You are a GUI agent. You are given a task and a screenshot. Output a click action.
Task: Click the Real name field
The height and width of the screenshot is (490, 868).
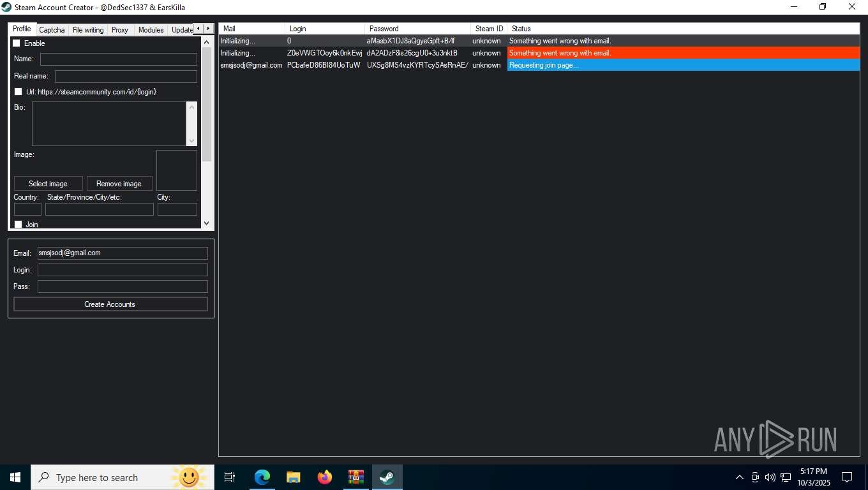click(126, 77)
